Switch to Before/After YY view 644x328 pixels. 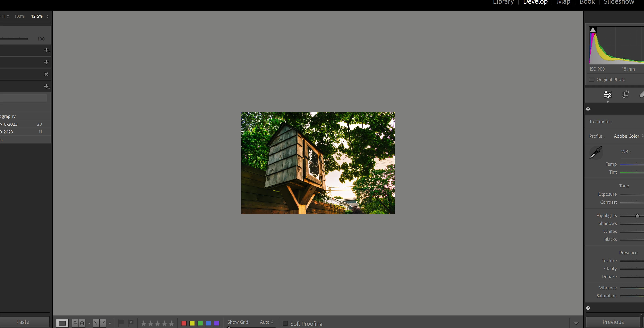99,323
